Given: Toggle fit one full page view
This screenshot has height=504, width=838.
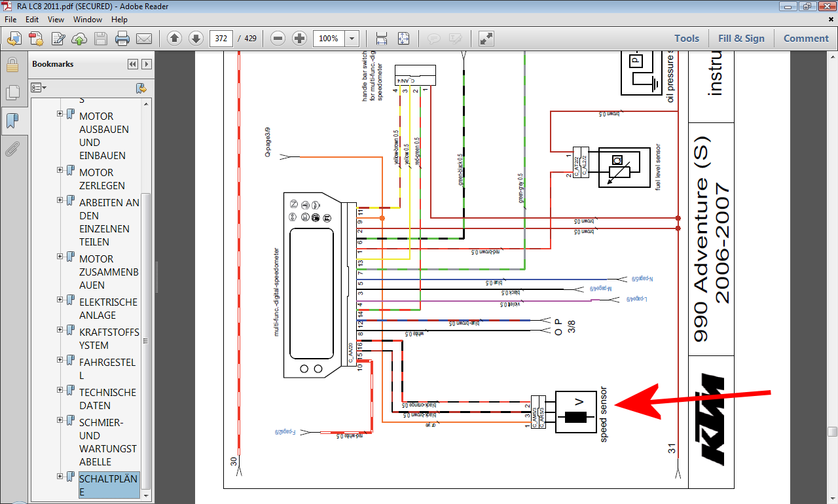Looking at the screenshot, I should tap(403, 39).
